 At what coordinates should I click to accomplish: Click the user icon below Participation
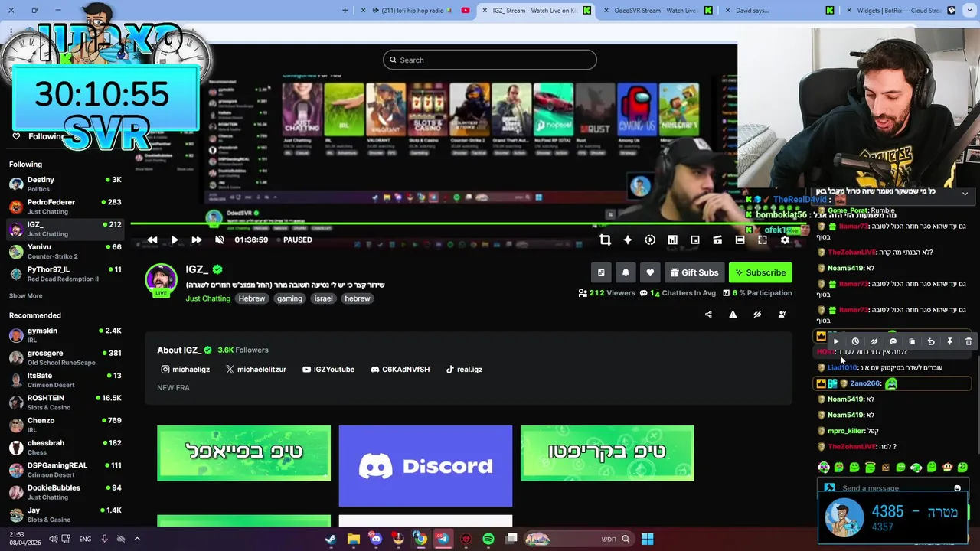(782, 315)
